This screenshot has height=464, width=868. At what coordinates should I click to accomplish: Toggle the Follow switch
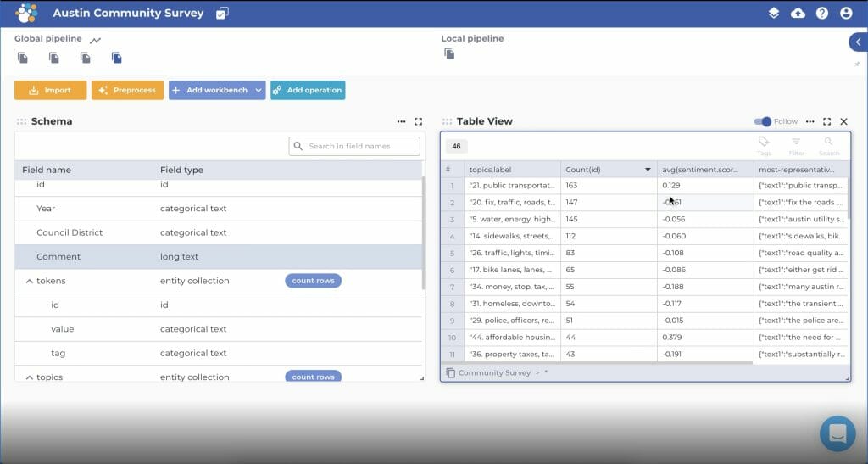(x=763, y=121)
